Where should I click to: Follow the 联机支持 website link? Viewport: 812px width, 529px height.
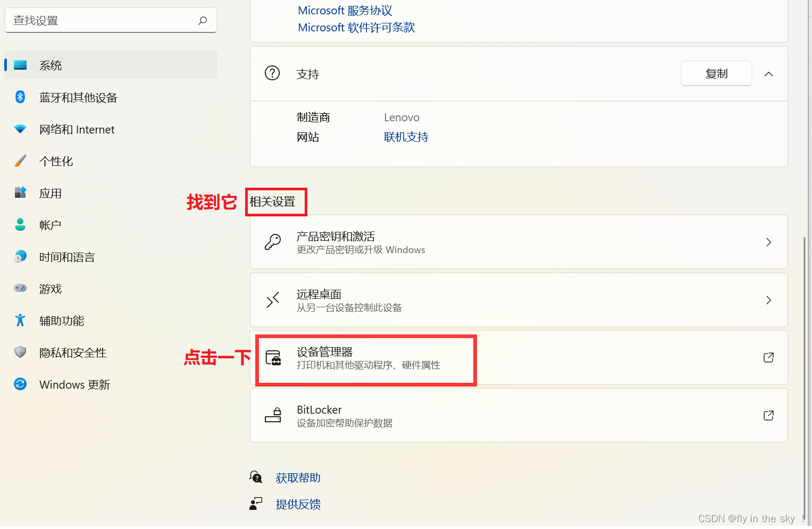click(406, 137)
